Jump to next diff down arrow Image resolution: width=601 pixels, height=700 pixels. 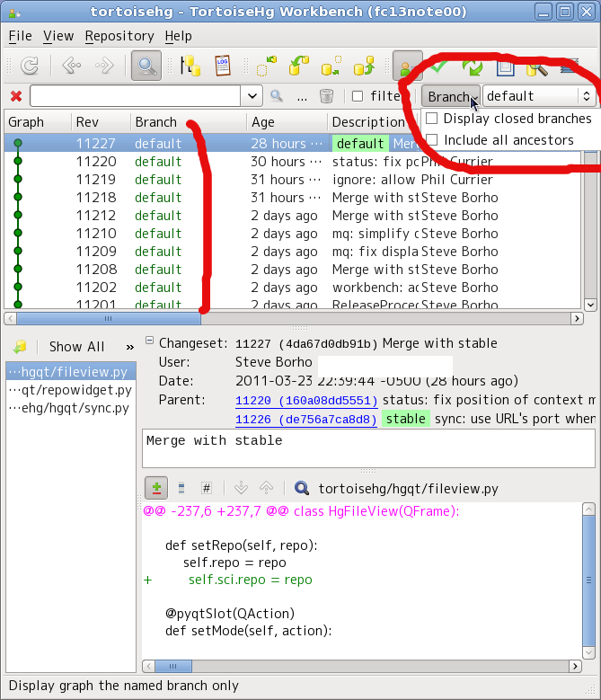(x=241, y=488)
